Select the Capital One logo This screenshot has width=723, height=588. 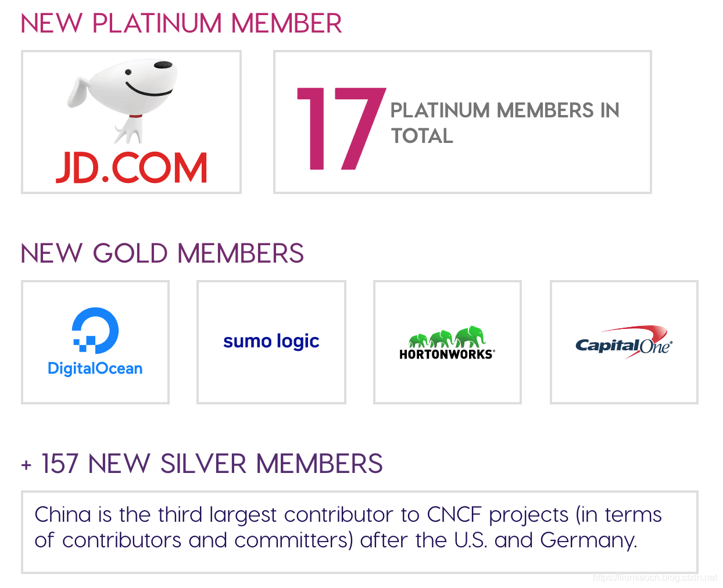[624, 342]
